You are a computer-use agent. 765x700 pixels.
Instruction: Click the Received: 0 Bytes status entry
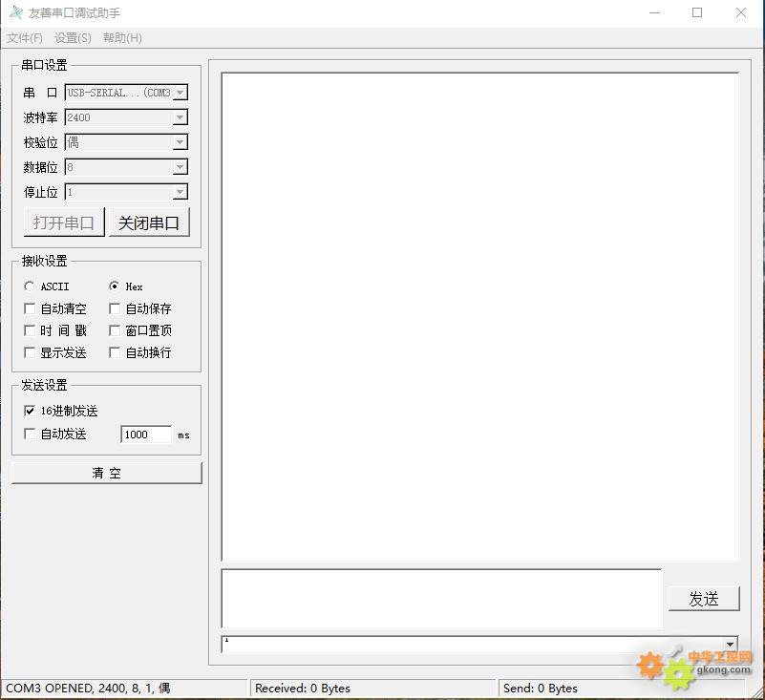pyautogui.click(x=303, y=689)
